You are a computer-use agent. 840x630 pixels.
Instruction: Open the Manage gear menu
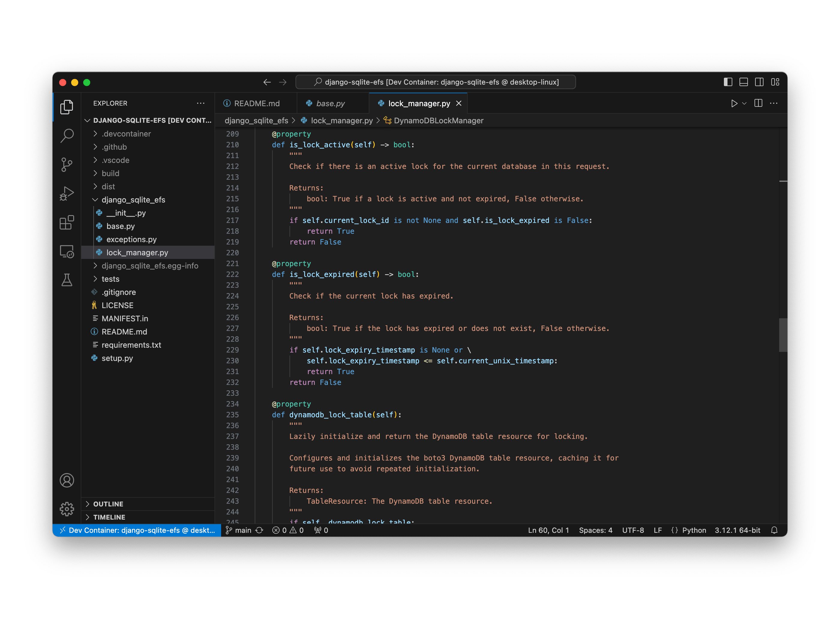coord(67,509)
